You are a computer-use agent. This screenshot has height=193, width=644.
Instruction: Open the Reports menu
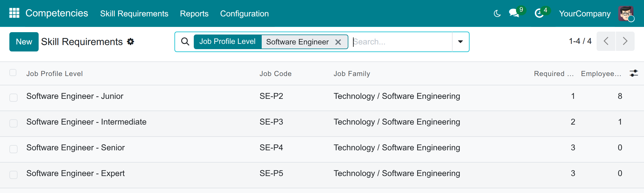[194, 13]
